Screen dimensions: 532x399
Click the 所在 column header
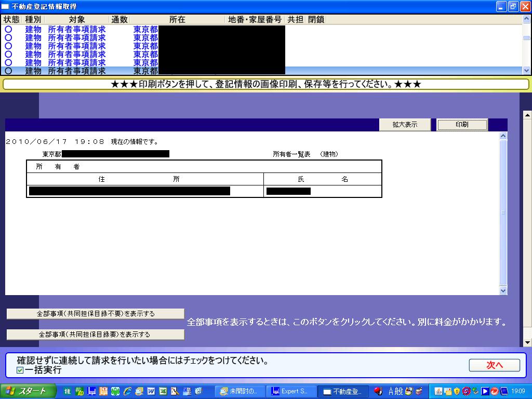click(178, 20)
